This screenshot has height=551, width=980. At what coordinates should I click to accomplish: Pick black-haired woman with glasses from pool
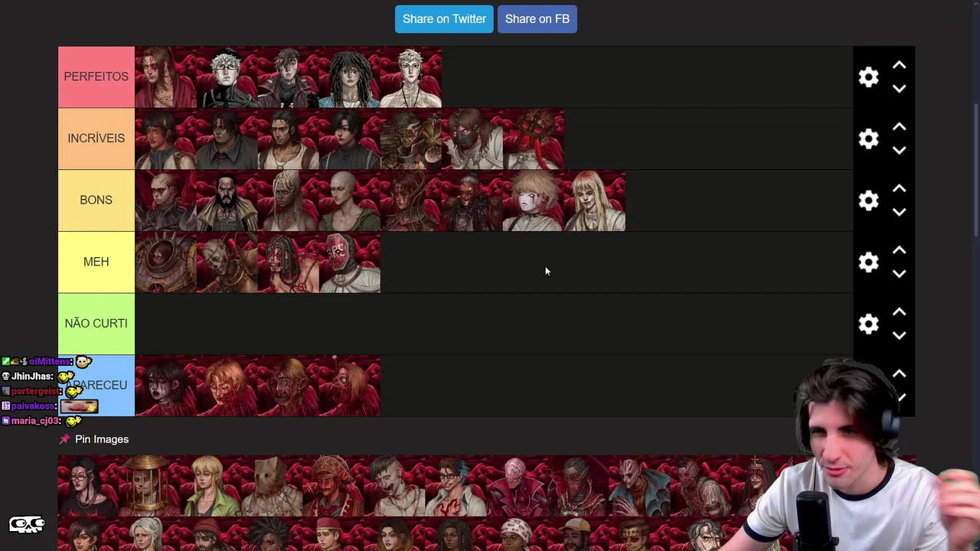pyautogui.click(x=88, y=486)
